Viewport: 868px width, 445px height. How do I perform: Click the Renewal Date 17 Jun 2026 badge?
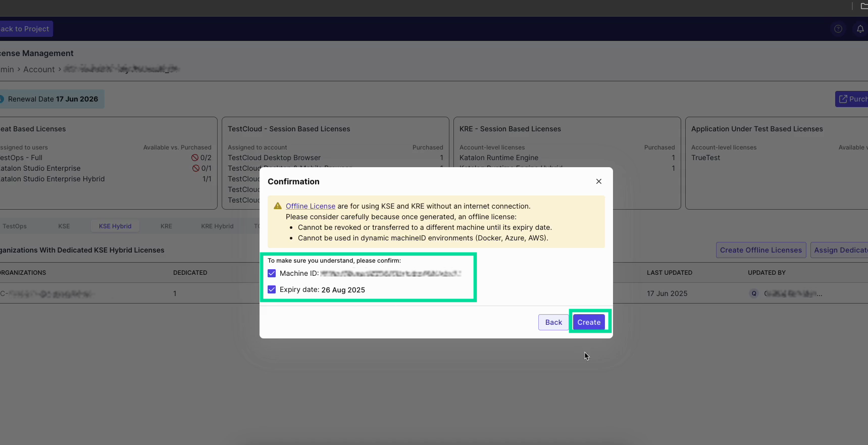(x=51, y=99)
